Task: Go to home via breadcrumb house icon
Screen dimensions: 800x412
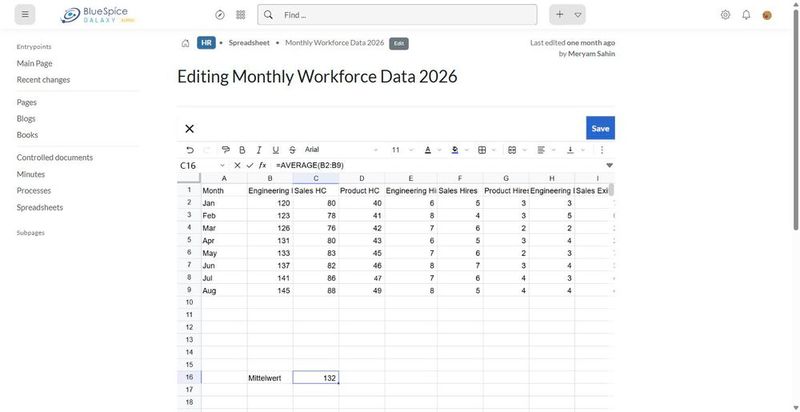Action: 185,43
